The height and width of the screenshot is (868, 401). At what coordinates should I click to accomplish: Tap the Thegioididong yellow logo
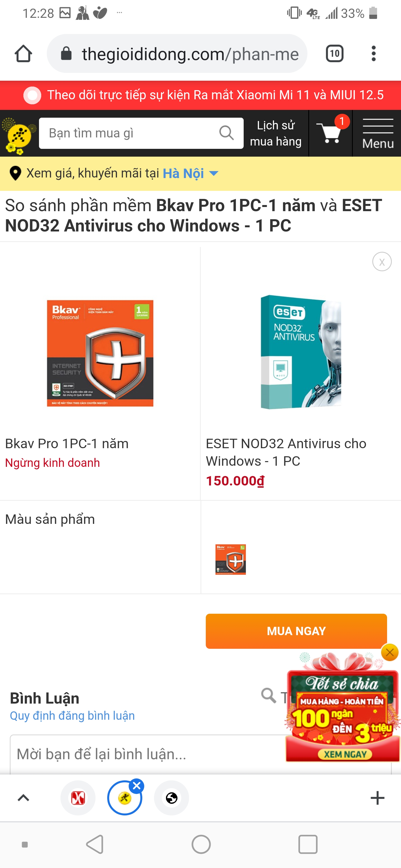coord(18,135)
